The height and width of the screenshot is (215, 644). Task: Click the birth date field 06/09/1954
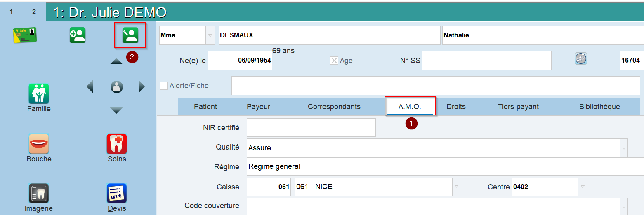[240, 61]
